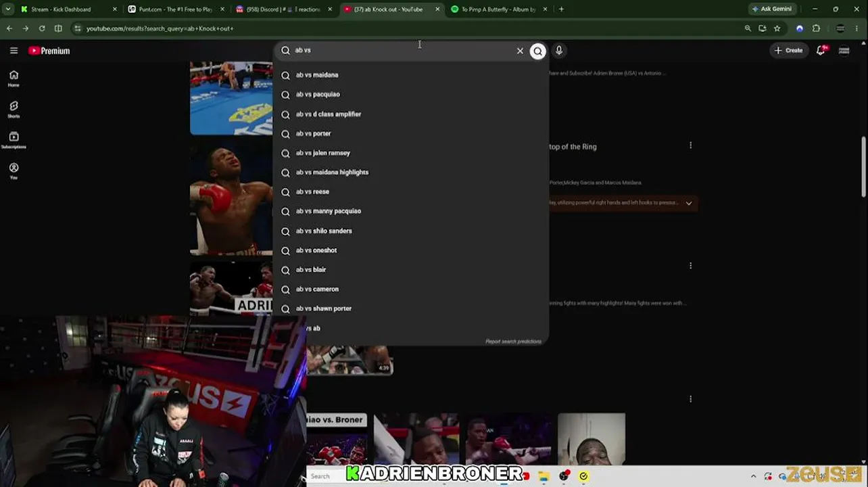
Task: Bookmark this page with star icon
Action: pyautogui.click(x=777, y=28)
